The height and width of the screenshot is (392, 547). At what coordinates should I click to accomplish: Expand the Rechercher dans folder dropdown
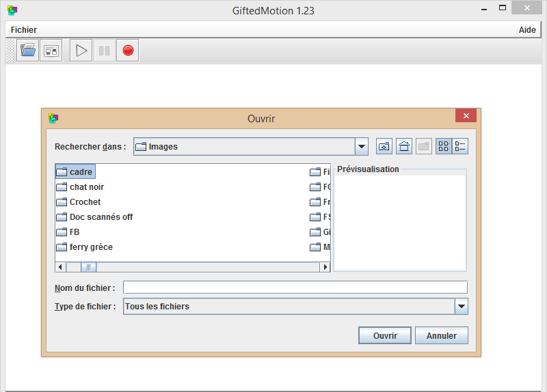(x=362, y=146)
